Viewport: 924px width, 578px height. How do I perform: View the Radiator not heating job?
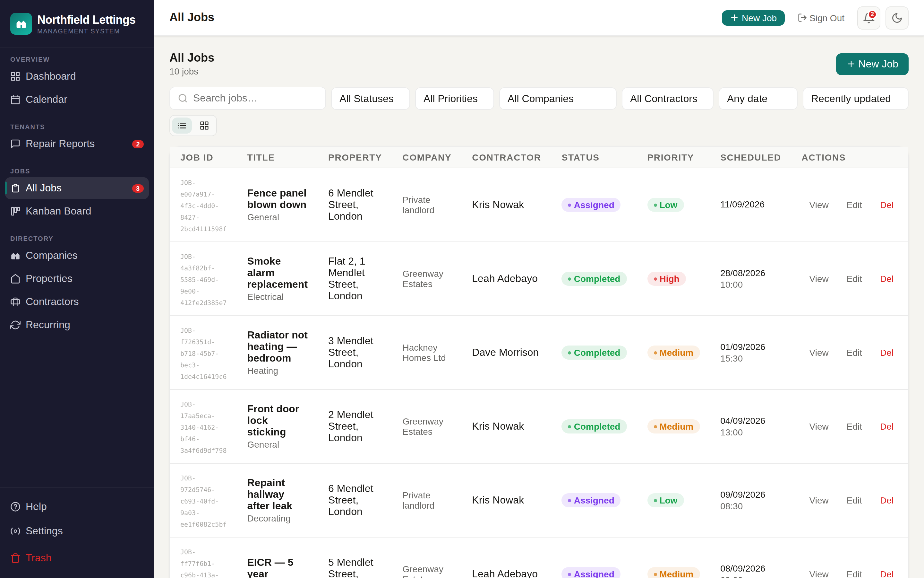819,353
